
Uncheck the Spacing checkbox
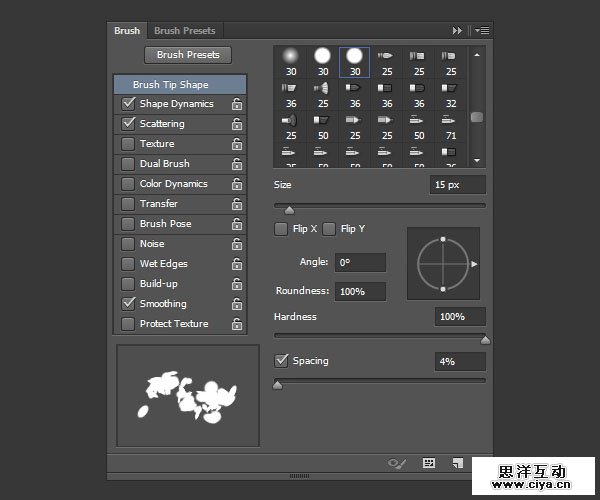(x=281, y=361)
